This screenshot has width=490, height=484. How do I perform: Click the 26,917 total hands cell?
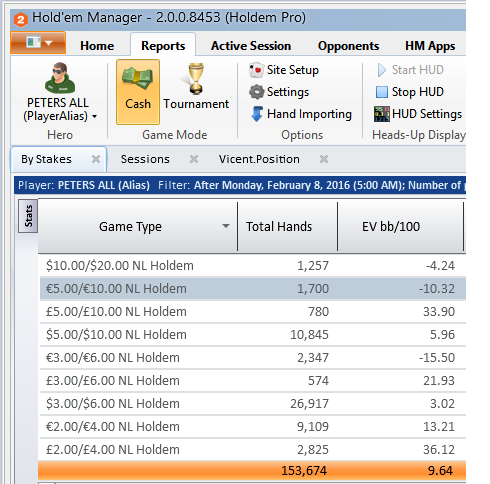[x=309, y=404]
